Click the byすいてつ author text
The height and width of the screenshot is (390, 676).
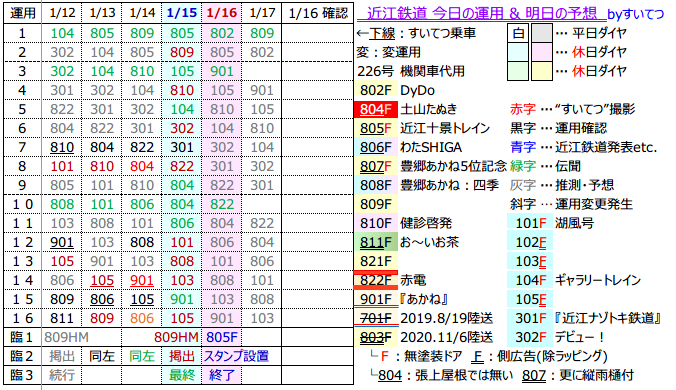point(635,14)
